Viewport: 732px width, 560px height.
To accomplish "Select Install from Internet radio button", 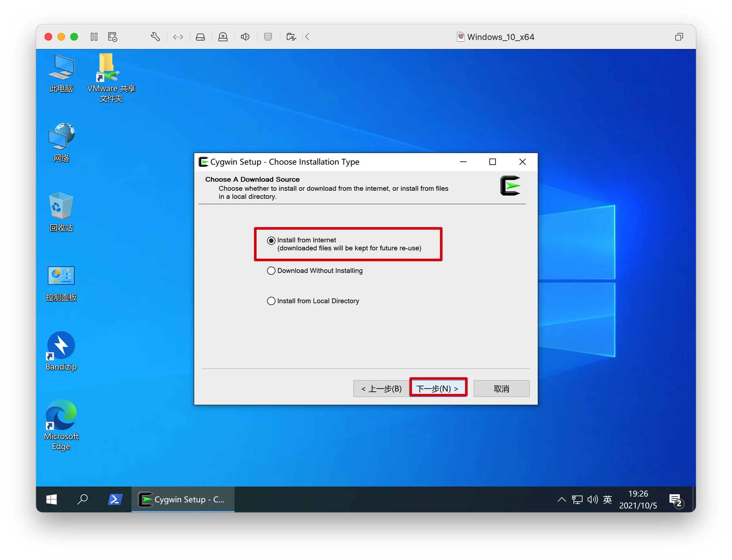I will pyautogui.click(x=271, y=241).
